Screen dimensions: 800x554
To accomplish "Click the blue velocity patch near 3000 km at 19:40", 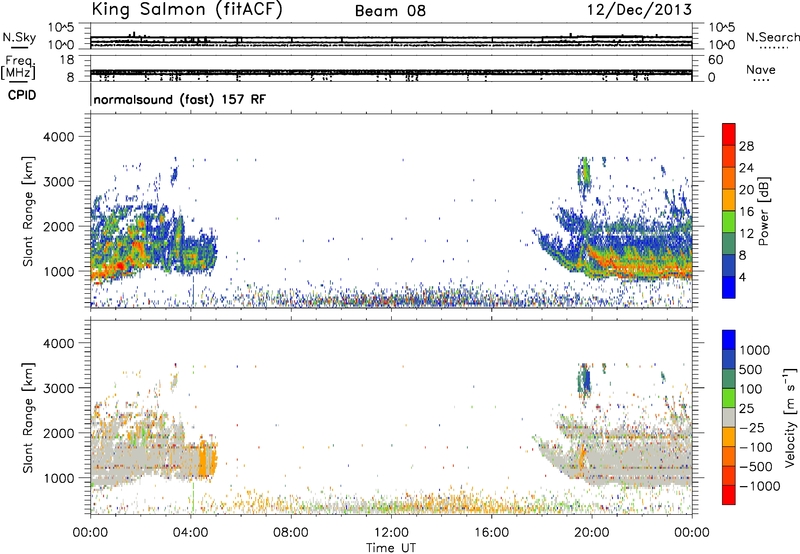I will click(x=586, y=381).
